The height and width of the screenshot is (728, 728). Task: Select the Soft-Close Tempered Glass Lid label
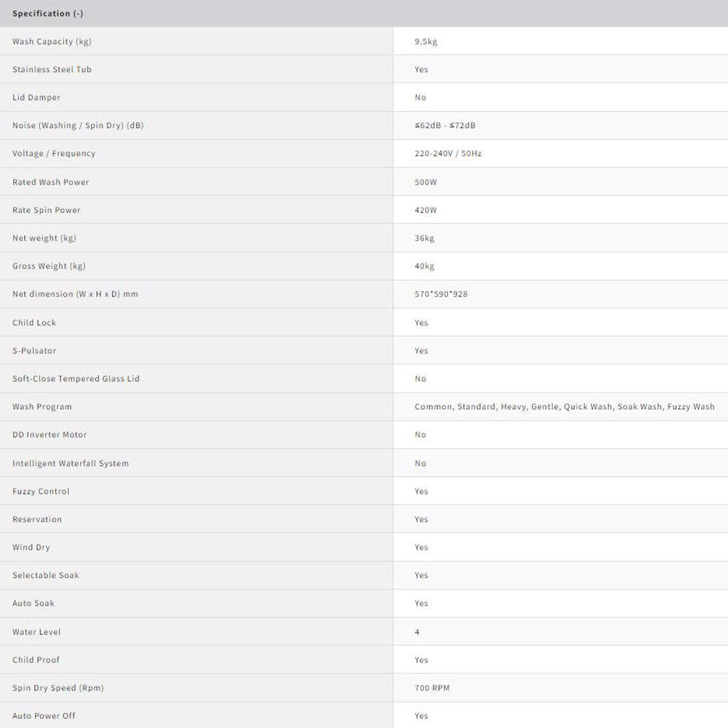[76, 379]
